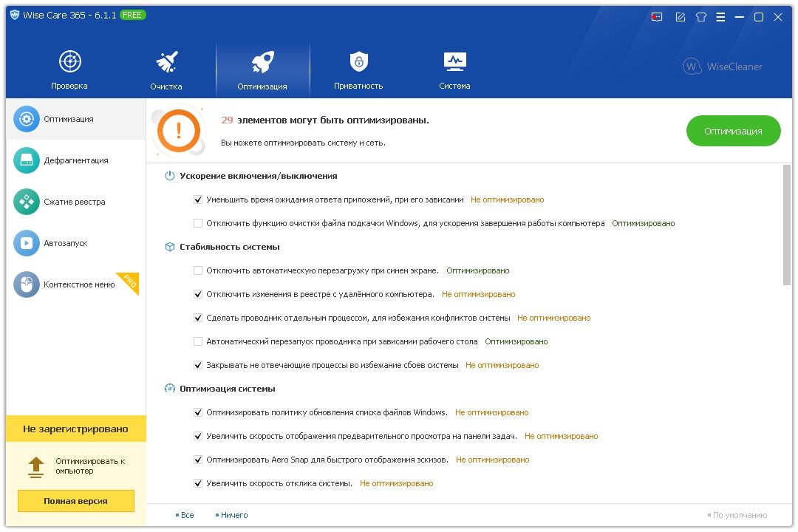This screenshot has width=798, height=532.
Task: Open the hamburger menu icon in title bar
Action: pos(720,17)
